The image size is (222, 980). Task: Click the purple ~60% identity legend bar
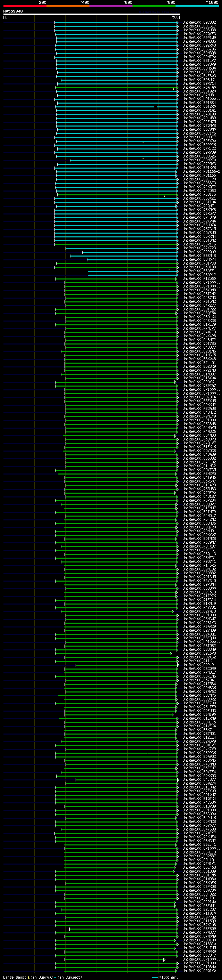click(111, 6)
